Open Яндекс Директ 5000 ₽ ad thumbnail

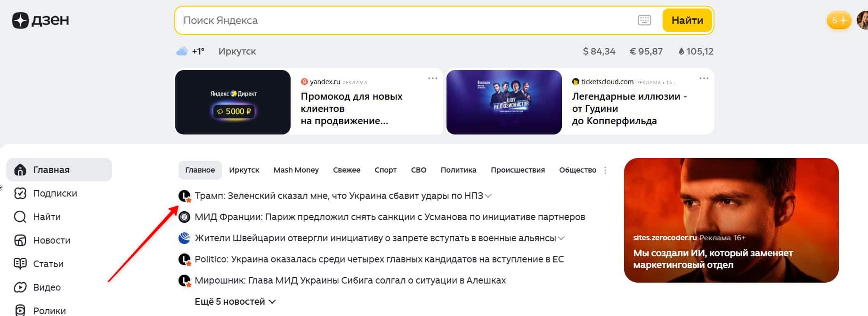point(233,102)
